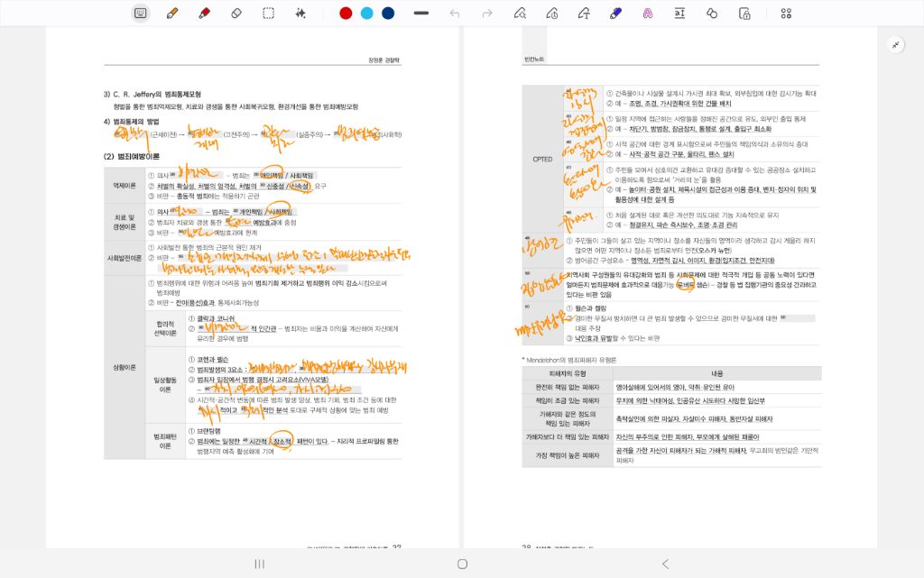Screen dimensions: 924x578
Task: Select the red highlighter tool
Action: coord(204,13)
